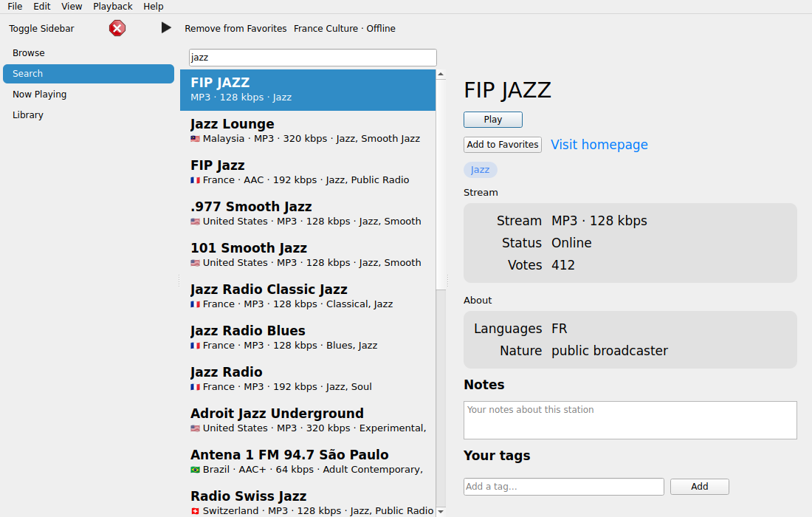This screenshot has width=812, height=517.
Task: Click the Switzerland flag on Radio Swiss Jazz
Action: pyautogui.click(x=195, y=511)
